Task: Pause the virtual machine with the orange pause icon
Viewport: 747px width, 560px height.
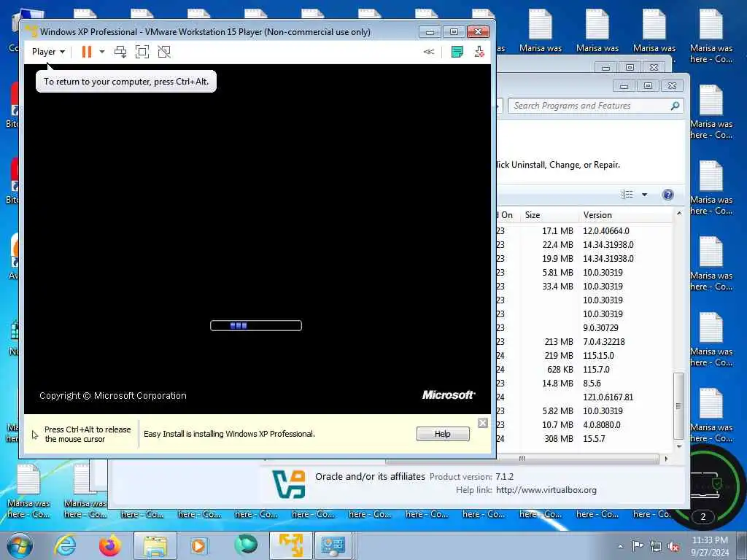Action: click(x=86, y=52)
